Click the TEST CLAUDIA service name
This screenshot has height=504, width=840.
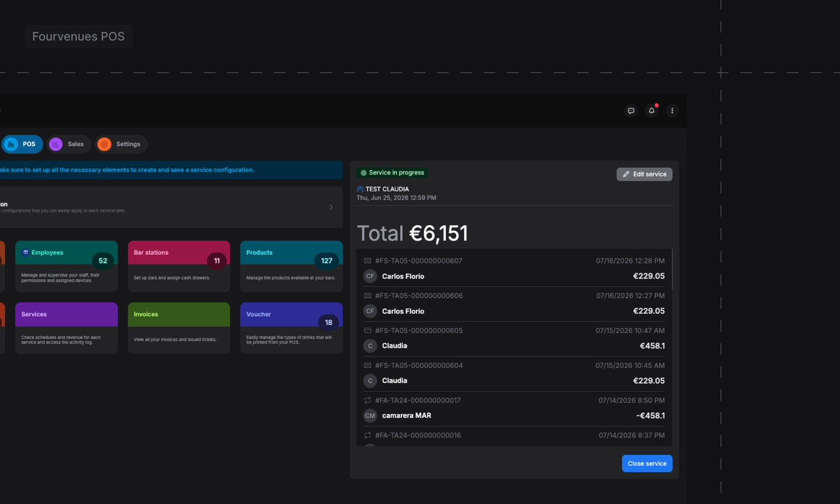387,189
